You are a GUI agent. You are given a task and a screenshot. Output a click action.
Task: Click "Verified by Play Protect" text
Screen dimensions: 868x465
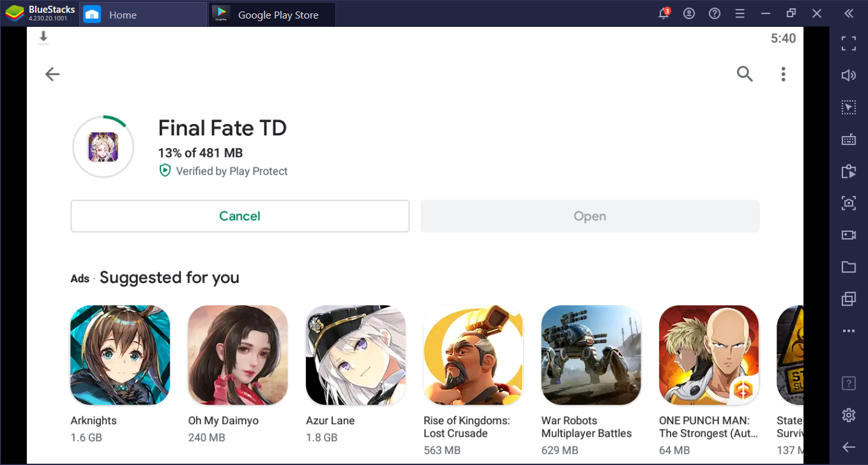click(x=232, y=171)
